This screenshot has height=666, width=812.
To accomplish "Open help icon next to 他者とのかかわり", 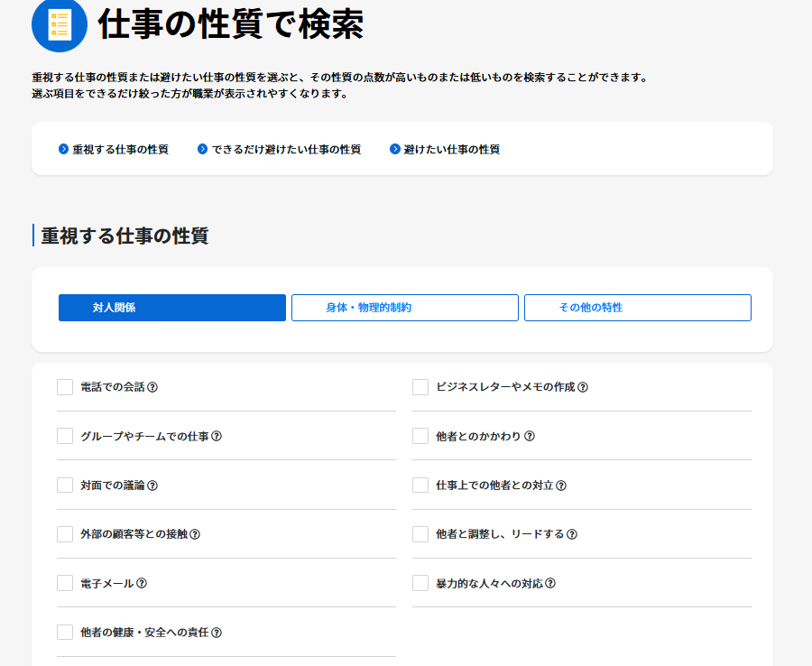I will coord(530,436).
